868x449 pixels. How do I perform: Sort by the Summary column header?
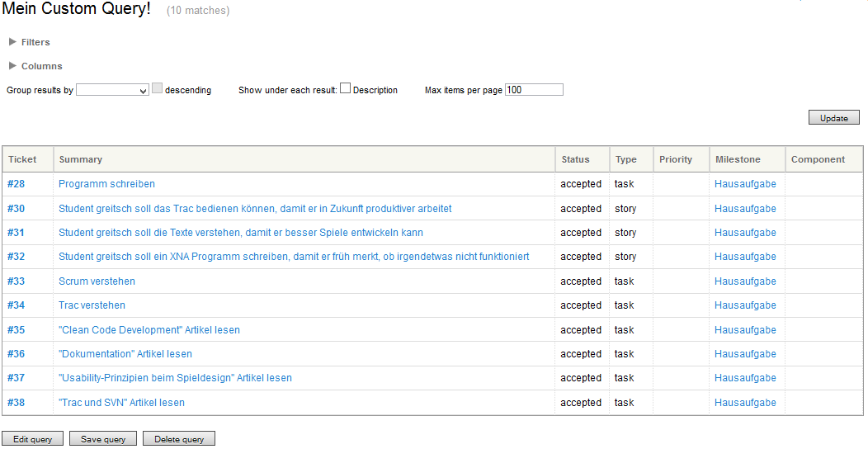pos(81,159)
